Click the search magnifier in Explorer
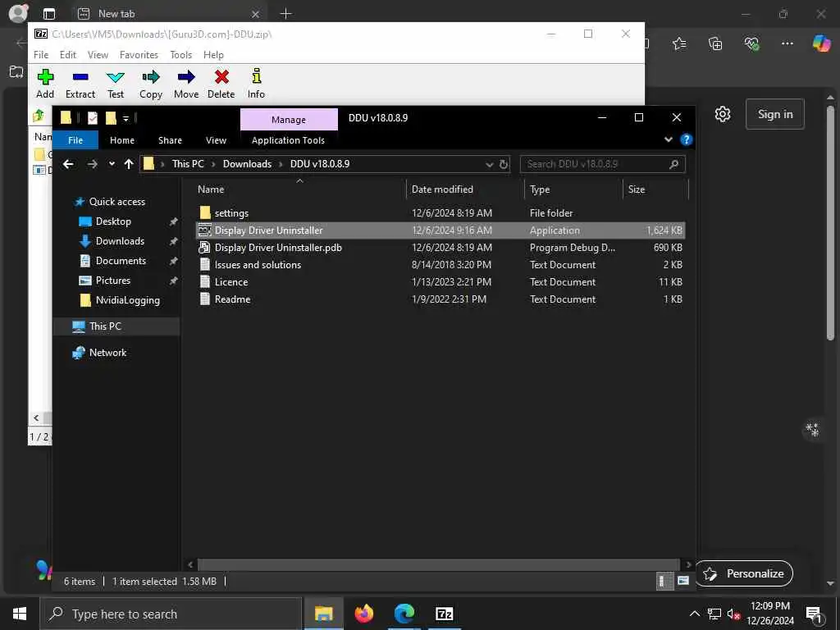The width and height of the screenshot is (840, 630). [674, 164]
